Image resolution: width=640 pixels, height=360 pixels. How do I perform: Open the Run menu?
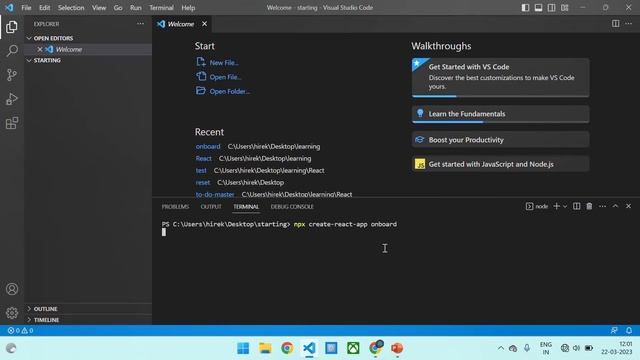(x=136, y=8)
